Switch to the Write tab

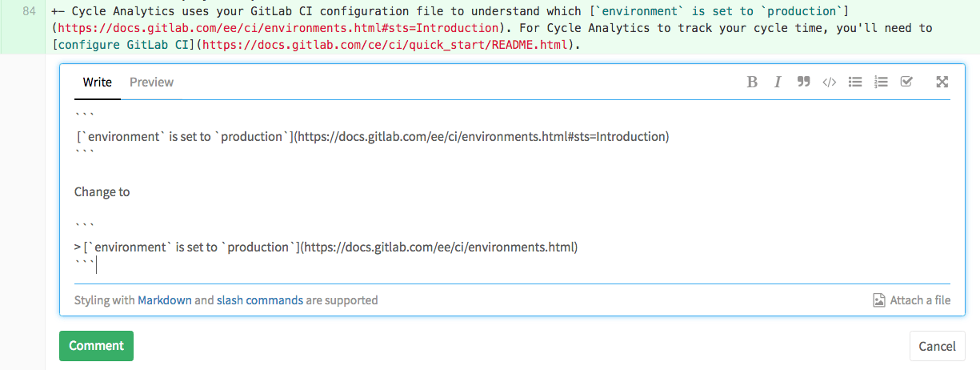98,82
